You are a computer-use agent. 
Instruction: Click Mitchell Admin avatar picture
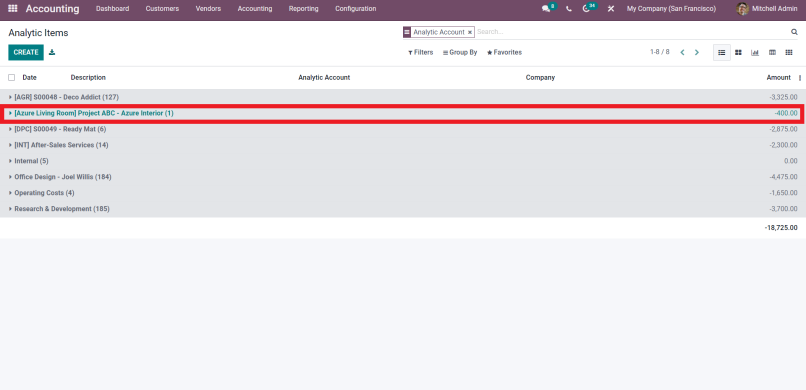click(742, 9)
